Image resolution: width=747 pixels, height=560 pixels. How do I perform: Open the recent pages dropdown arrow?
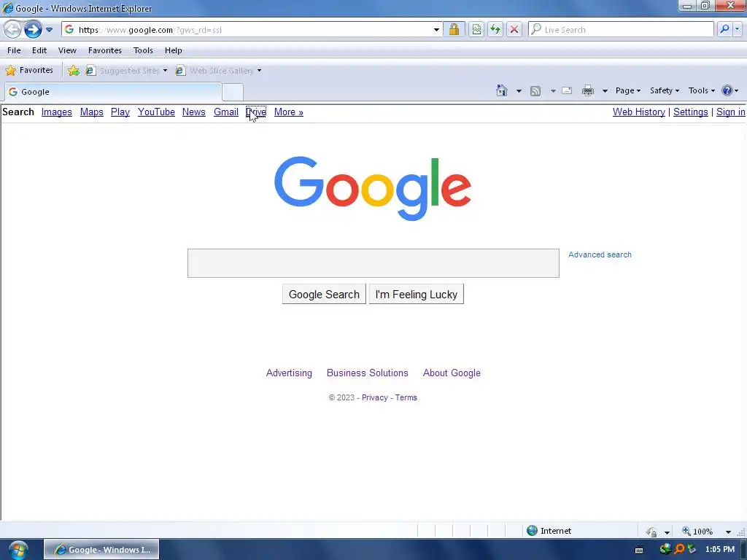point(49,30)
